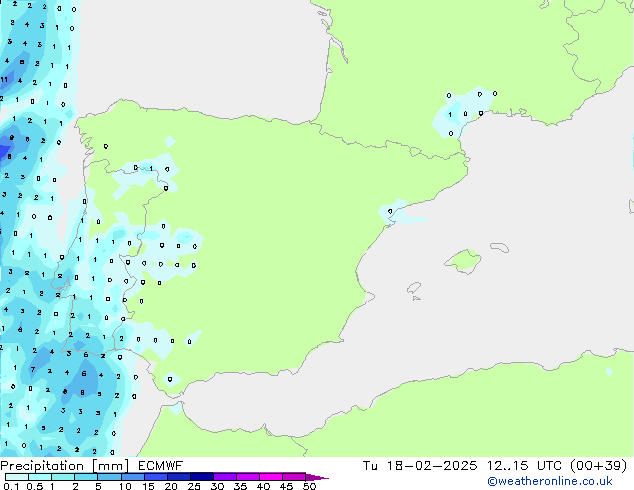Click the '0.5' legend scale label
The width and height of the screenshot is (634, 490).
tap(34, 486)
